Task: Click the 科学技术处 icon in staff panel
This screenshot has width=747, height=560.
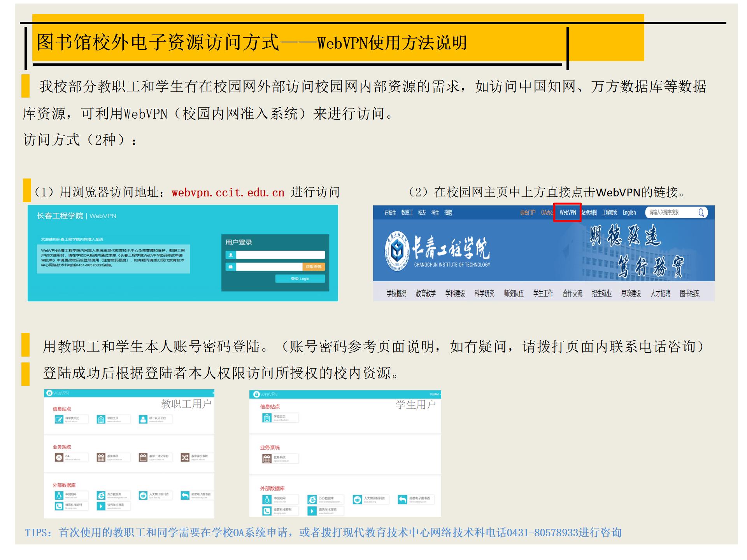Action: (x=59, y=419)
